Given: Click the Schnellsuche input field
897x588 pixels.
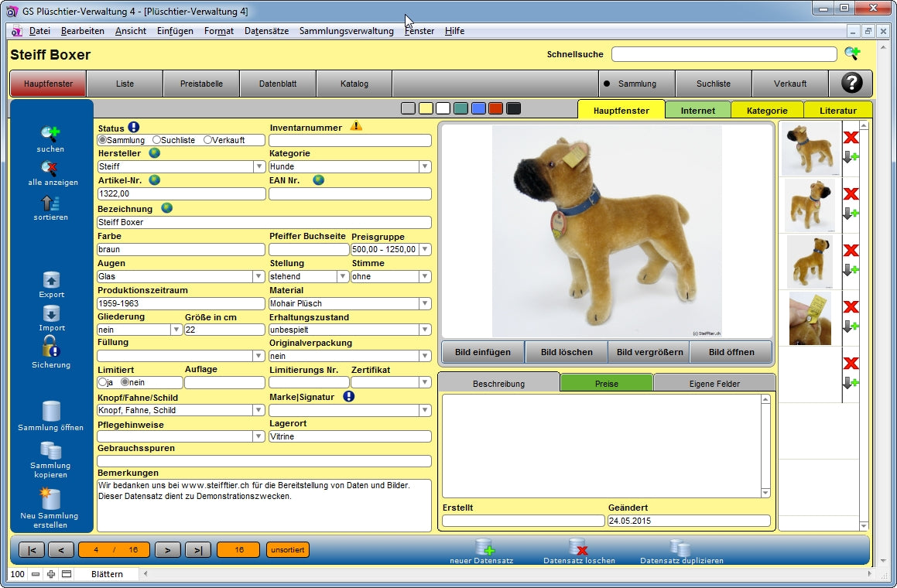Looking at the screenshot, I should [724, 54].
